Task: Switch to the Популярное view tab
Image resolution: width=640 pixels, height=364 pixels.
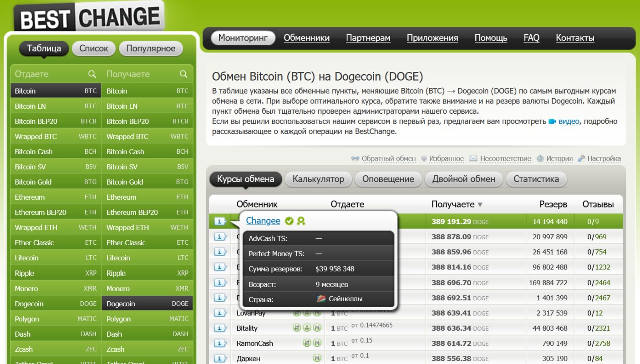Action: 151,49
